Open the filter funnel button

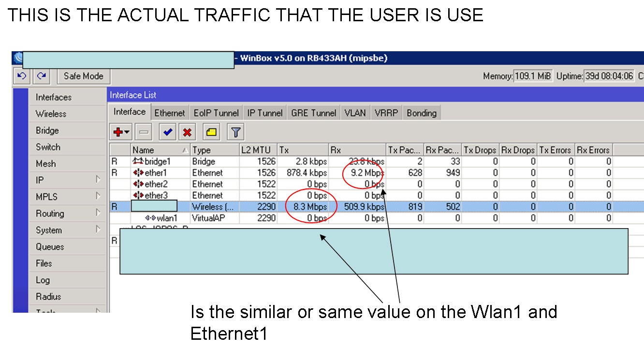pyautogui.click(x=235, y=131)
